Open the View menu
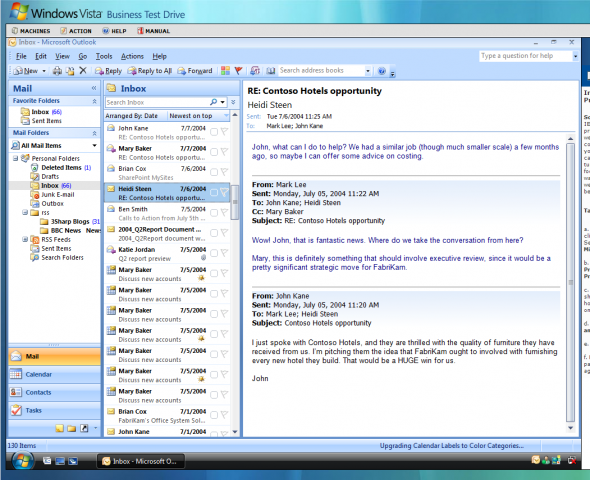 tap(62, 56)
